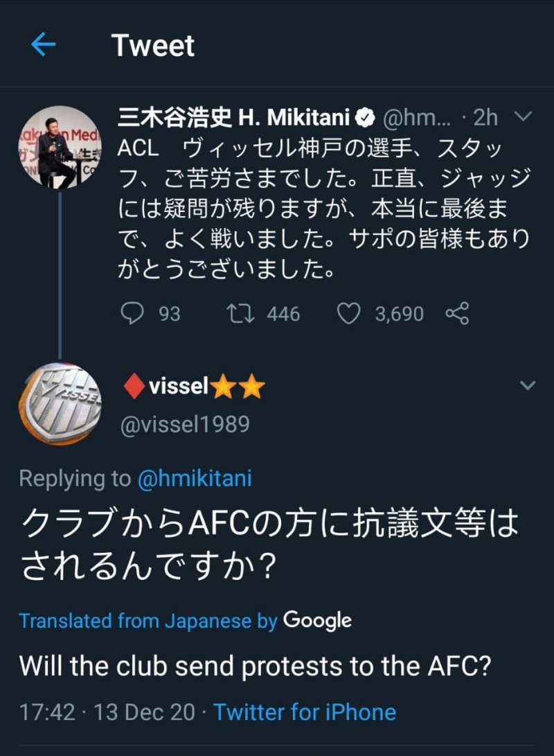Open Mikitani's Japanese ACL tweet text

pos(324,209)
